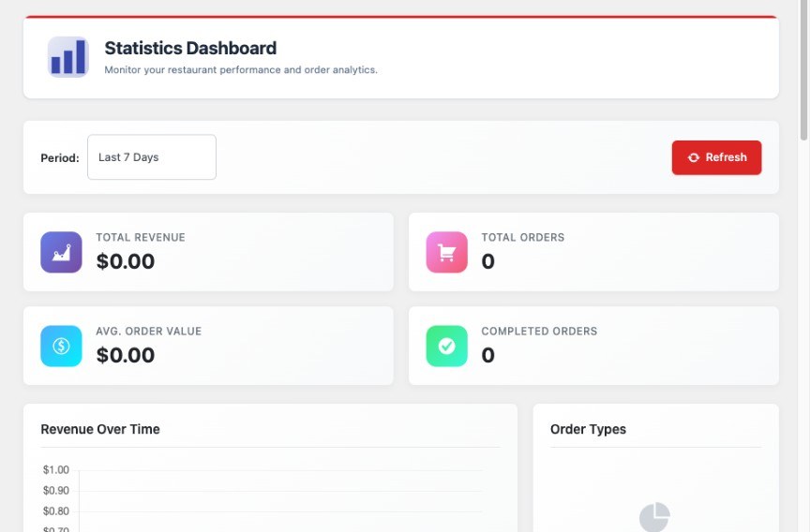Click the Avg. Order Value dollar icon
This screenshot has width=810, height=532.
[x=62, y=347]
